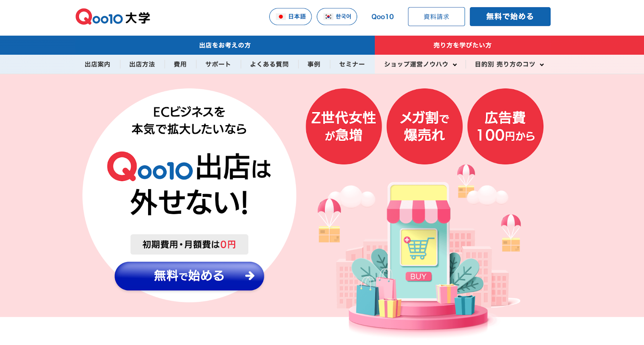Click the shopping cart icon on phone illustration
This screenshot has height=345, width=644.
point(419,247)
